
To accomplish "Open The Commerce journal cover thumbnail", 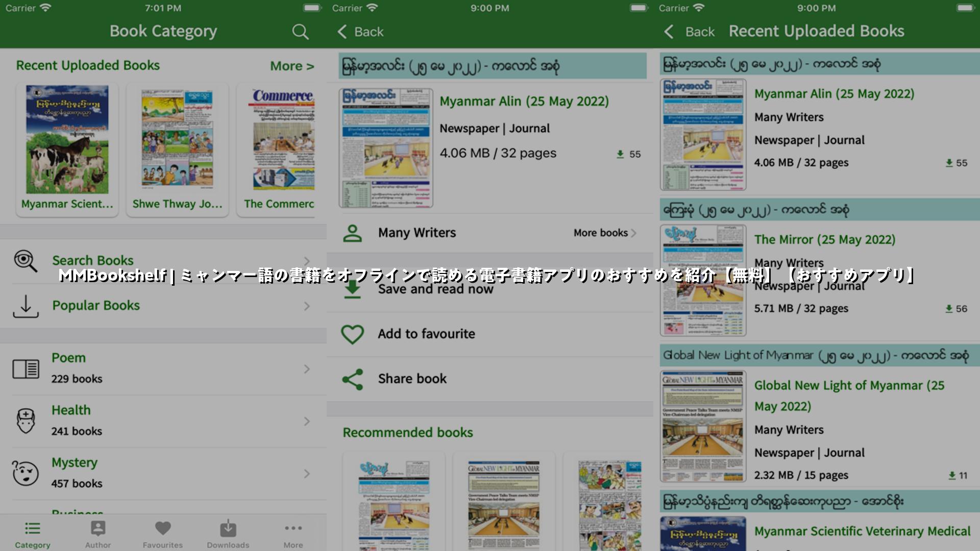I will point(283,139).
